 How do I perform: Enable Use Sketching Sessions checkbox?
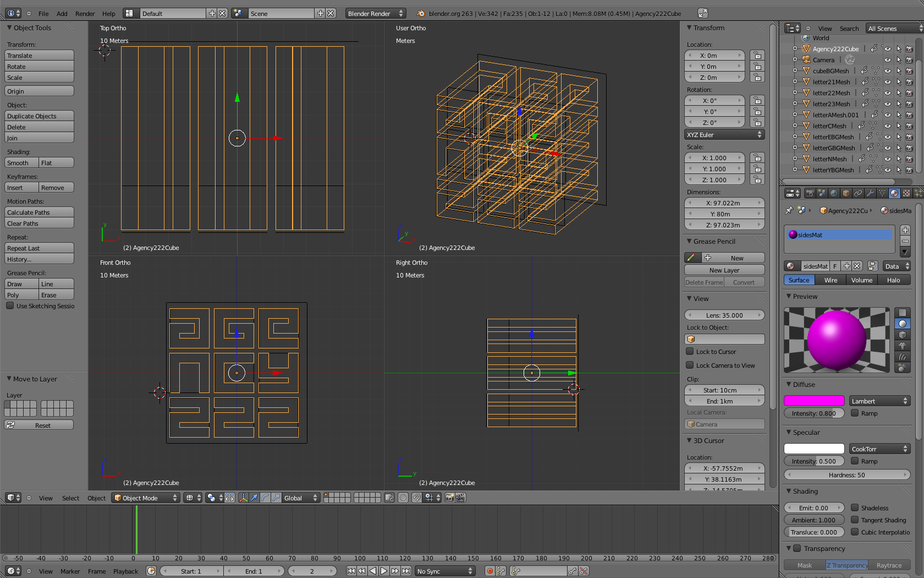pyautogui.click(x=10, y=306)
